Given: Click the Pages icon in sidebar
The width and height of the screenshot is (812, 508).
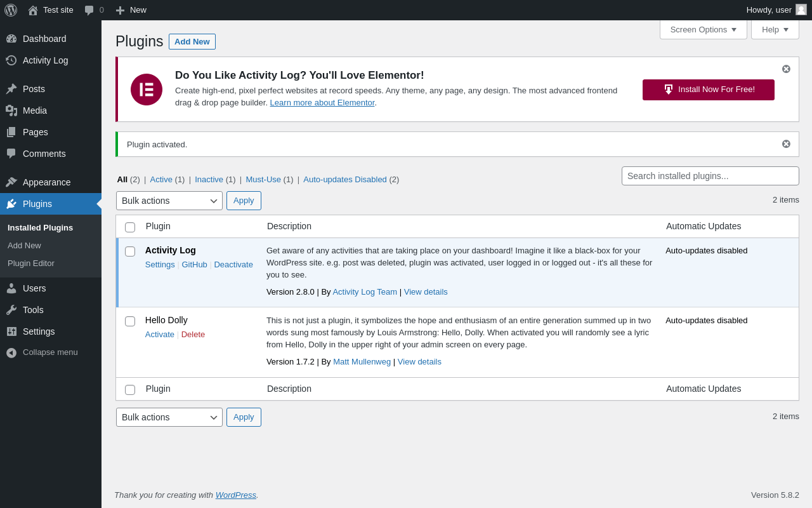Looking at the screenshot, I should coord(11,132).
